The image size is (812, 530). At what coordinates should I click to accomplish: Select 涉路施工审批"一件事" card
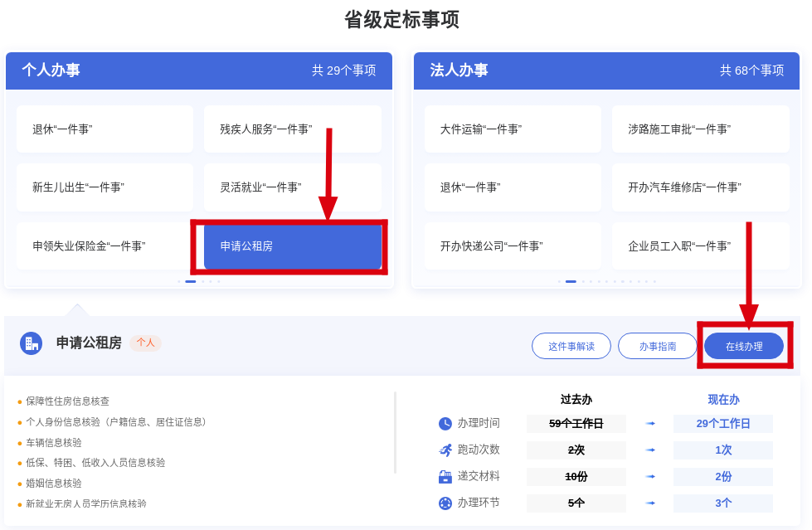pyautogui.click(x=700, y=129)
